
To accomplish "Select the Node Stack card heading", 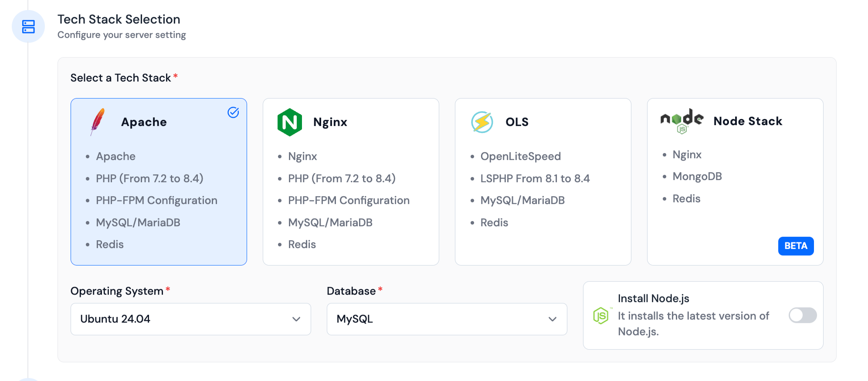I will (748, 121).
